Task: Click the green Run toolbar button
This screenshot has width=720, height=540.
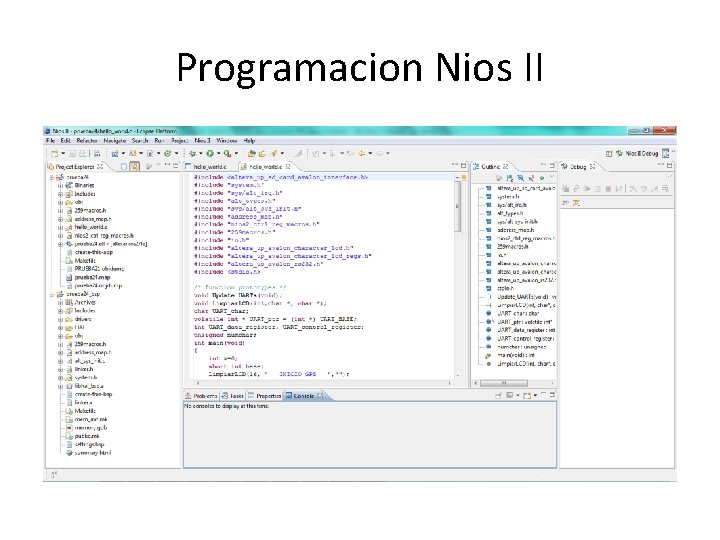Action: pos(209,153)
